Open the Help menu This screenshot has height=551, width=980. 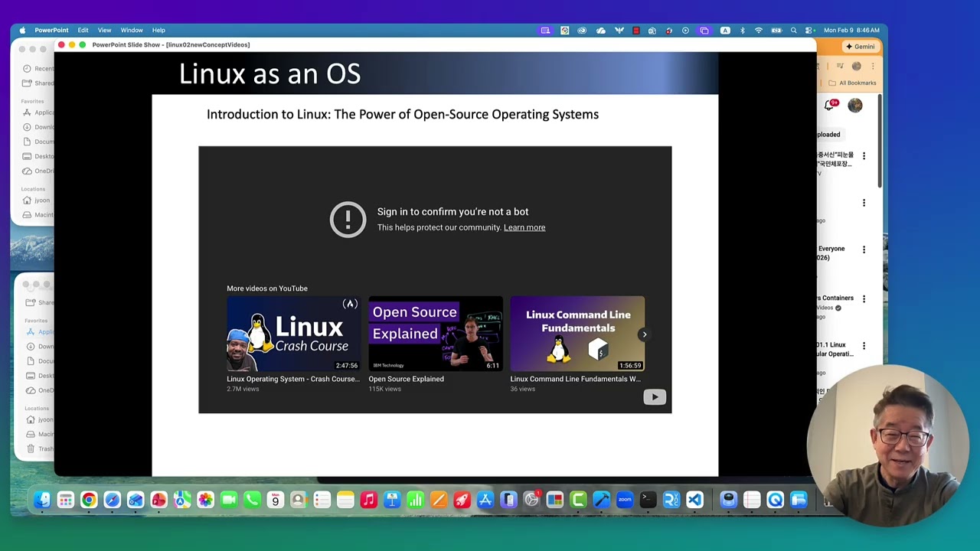point(158,31)
